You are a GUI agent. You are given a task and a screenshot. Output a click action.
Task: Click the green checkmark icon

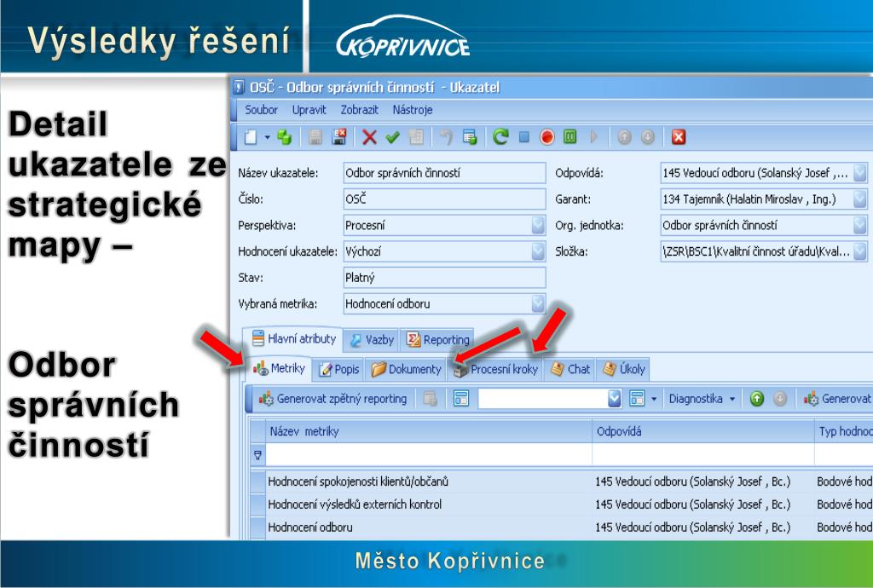392,137
